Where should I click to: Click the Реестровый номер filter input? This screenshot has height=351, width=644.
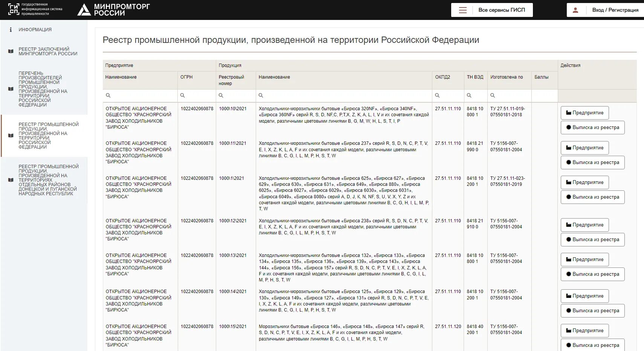click(236, 96)
